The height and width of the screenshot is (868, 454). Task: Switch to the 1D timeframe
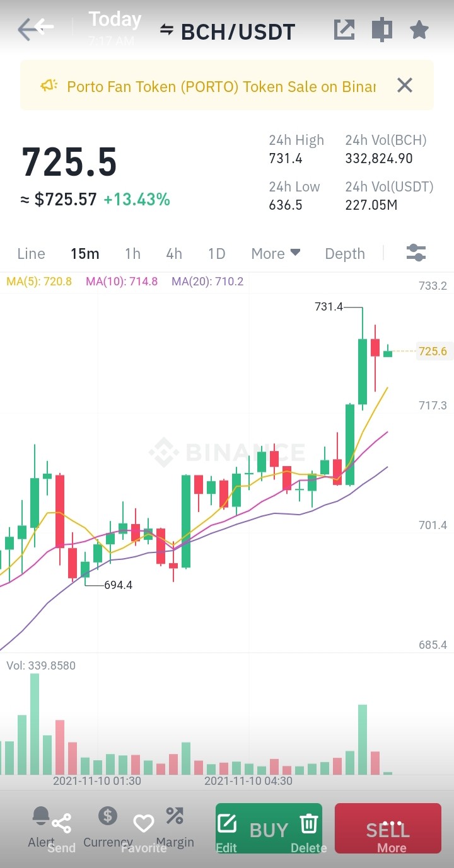click(216, 253)
